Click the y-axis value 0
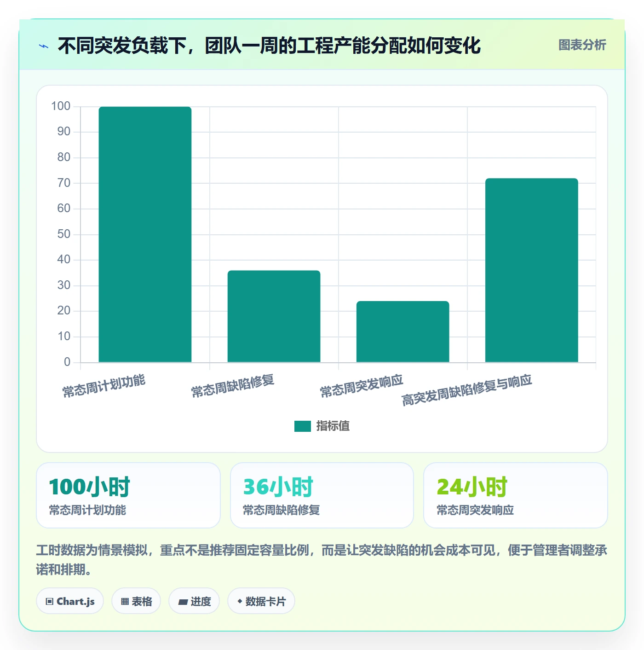644x650 pixels. [x=67, y=362]
